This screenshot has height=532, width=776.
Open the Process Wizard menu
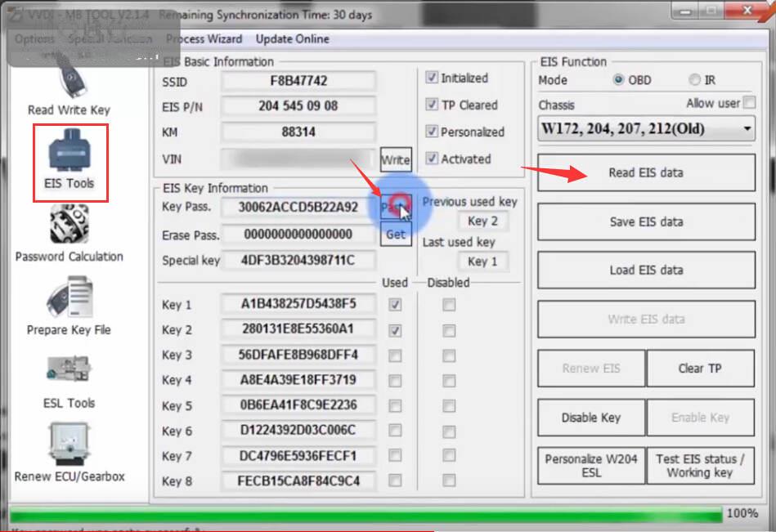tap(204, 39)
